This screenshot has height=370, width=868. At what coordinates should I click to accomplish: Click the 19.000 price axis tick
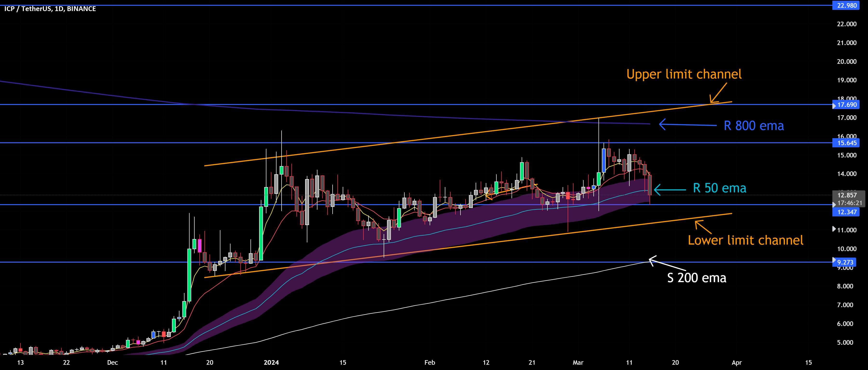(x=847, y=80)
